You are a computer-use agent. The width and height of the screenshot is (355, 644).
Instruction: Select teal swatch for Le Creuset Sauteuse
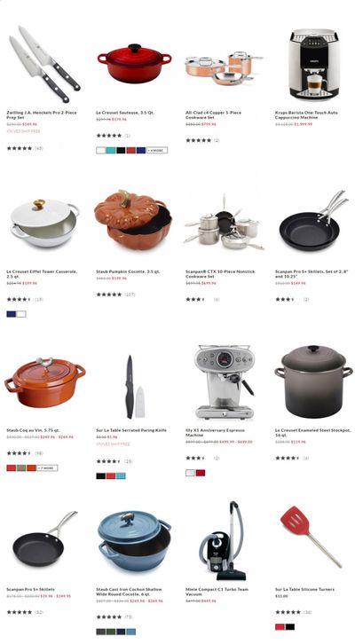pos(111,150)
